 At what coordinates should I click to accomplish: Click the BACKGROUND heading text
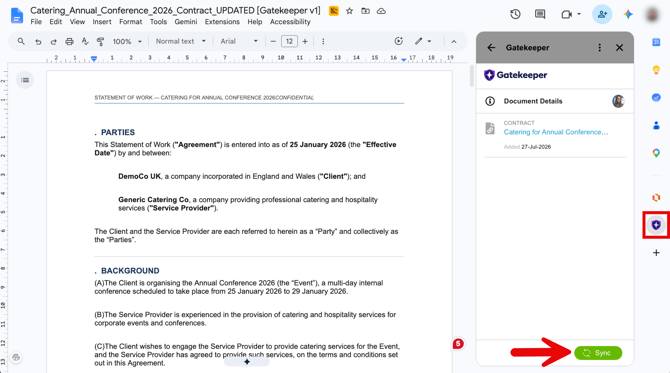coord(130,271)
